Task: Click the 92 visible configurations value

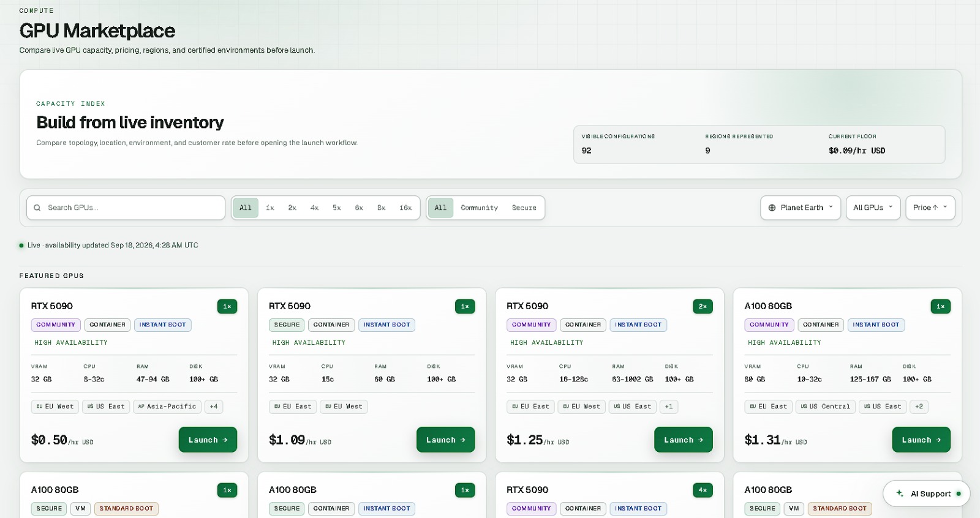Action: (x=586, y=151)
